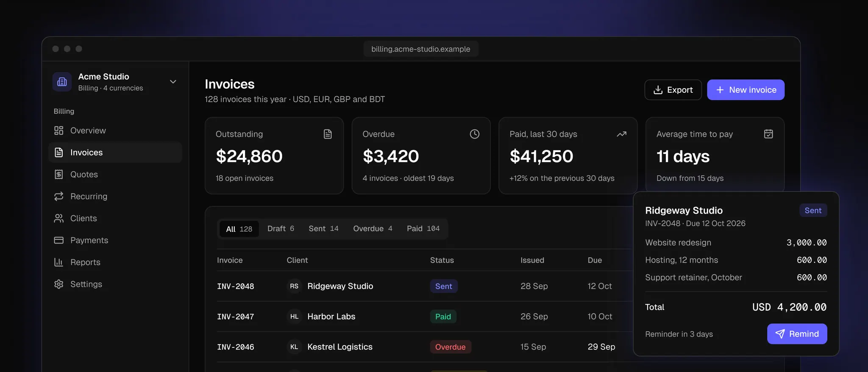The width and height of the screenshot is (868, 372).
Task: Click the download icon on Export
Action: pos(658,90)
